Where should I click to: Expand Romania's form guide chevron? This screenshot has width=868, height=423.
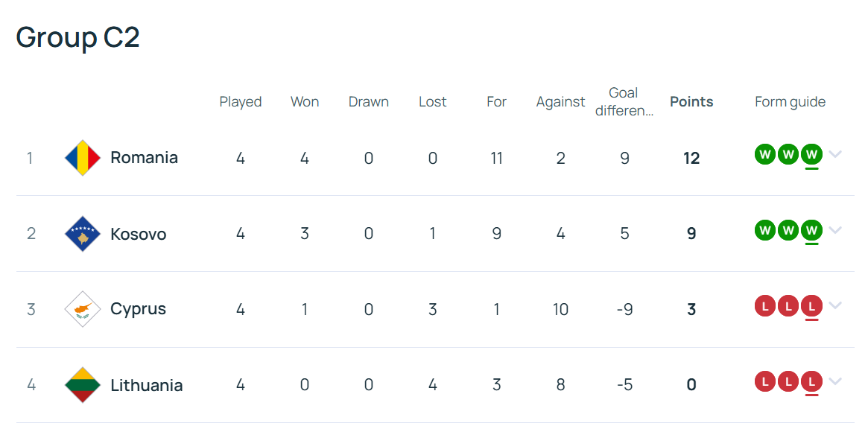[x=835, y=154]
